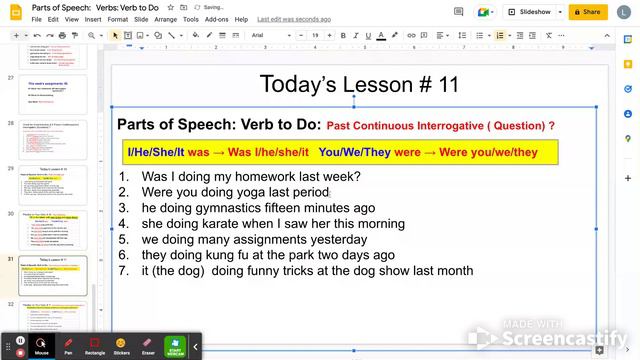Screen dimensions: 640x360
Task: Open the Google Keep side panel icon
Action: (x=628, y=64)
